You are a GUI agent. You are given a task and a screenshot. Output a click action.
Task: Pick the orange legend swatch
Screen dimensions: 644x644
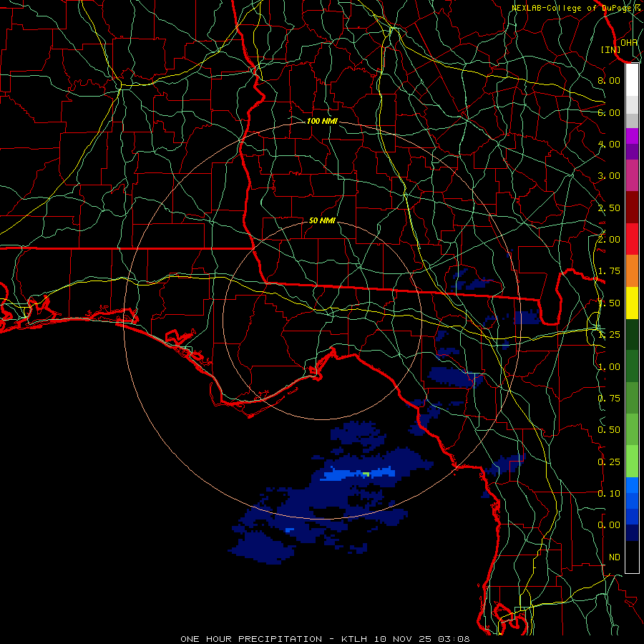coord(632,271)
